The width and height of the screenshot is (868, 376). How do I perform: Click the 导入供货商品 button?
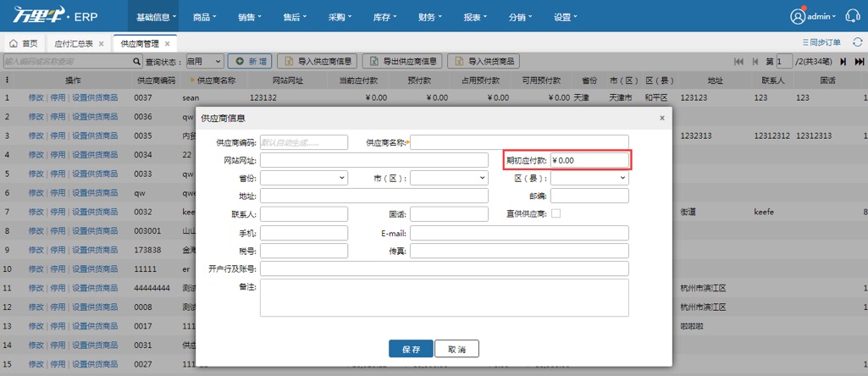pos(484,62)
